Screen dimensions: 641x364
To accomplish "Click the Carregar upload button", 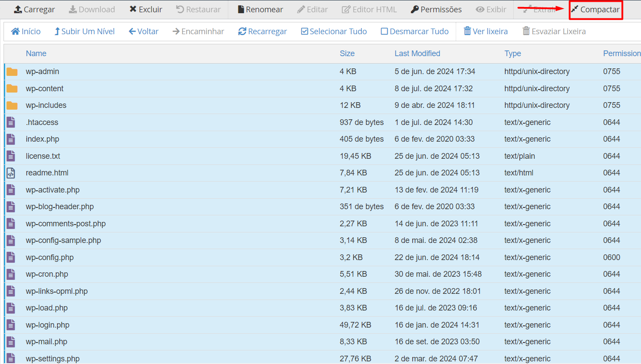I will (35, 10).
